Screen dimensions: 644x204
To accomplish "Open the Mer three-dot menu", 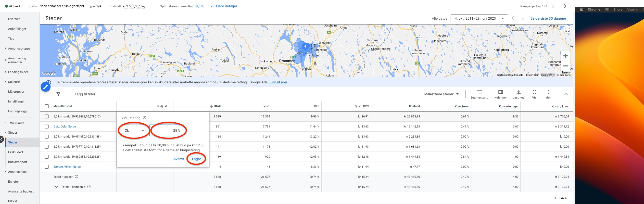I will tap(548, 92).
